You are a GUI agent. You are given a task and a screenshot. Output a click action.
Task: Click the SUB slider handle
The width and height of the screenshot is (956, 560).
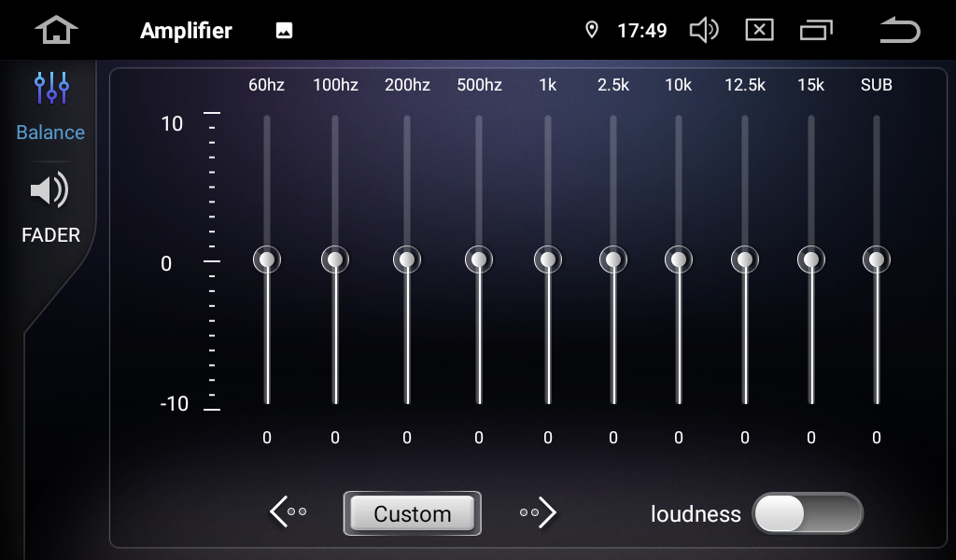tap(877, 259)
